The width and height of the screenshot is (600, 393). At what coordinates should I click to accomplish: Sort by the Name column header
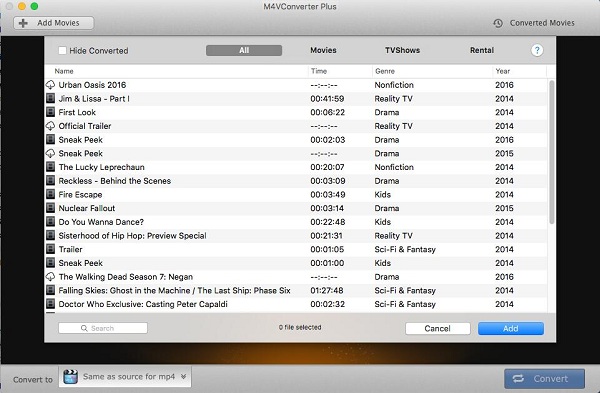point(176,71)
